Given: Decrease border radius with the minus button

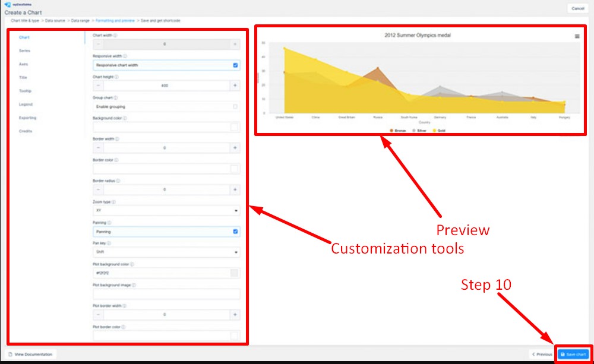Looking at the screenshot, I should coord(98,189).
